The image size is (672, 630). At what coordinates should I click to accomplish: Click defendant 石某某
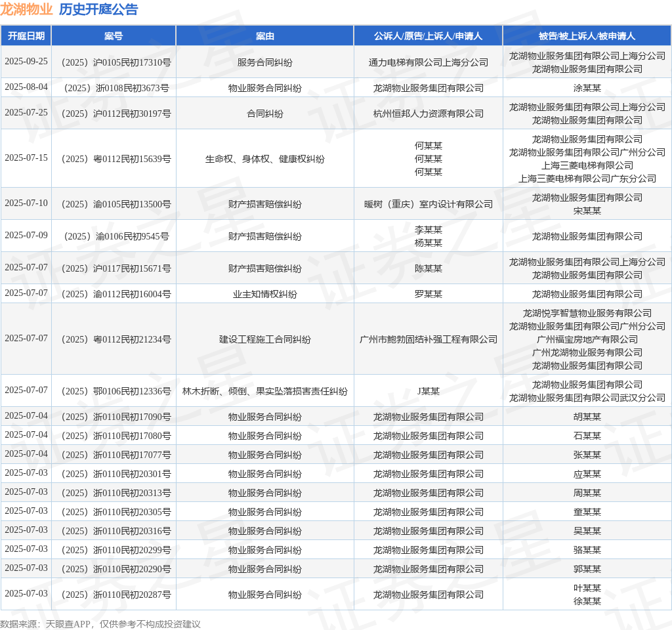coord(587,436)
